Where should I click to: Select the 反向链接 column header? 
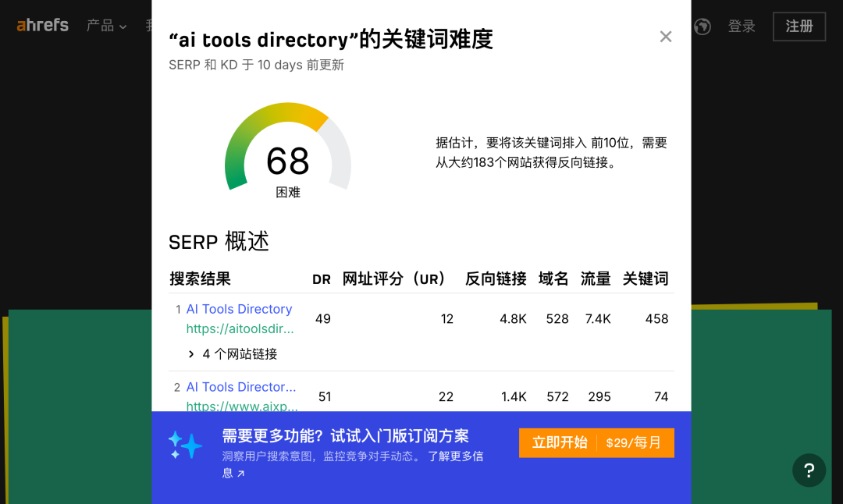click(x=496, y=279)
